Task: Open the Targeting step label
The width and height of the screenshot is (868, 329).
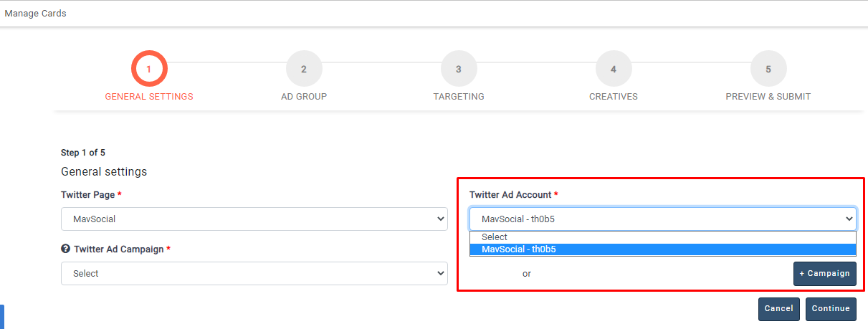Action: 459,96
